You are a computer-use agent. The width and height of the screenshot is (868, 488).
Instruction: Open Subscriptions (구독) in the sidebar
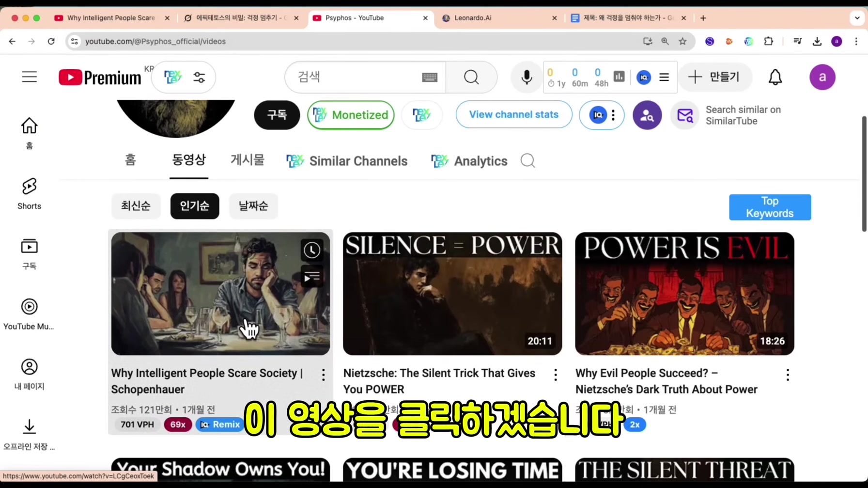[x=29, y=254]
